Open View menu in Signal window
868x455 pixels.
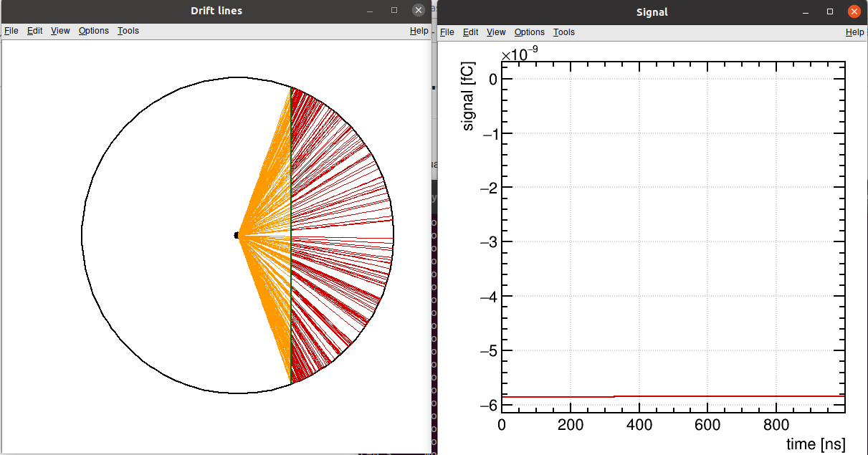496,32
